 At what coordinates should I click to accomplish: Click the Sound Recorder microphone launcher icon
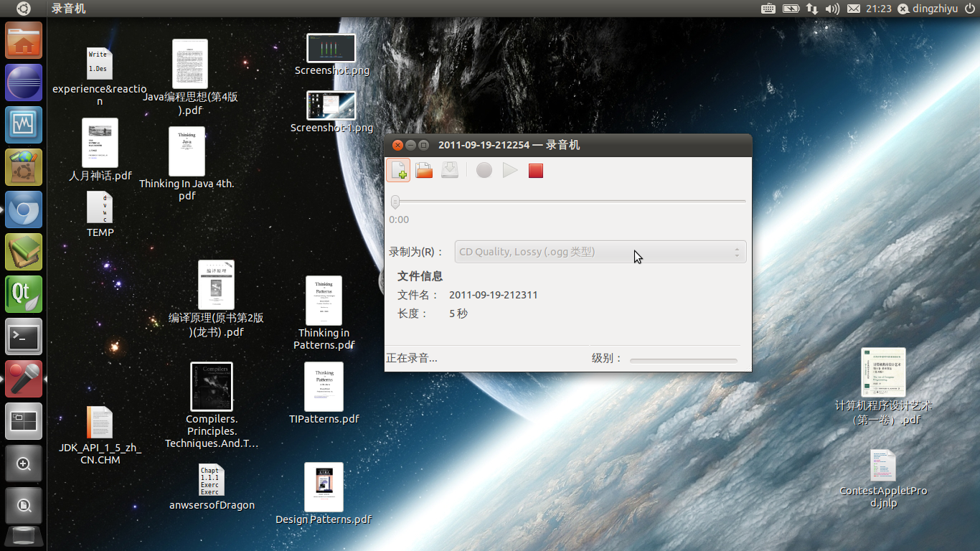click(x=24, y=379)
